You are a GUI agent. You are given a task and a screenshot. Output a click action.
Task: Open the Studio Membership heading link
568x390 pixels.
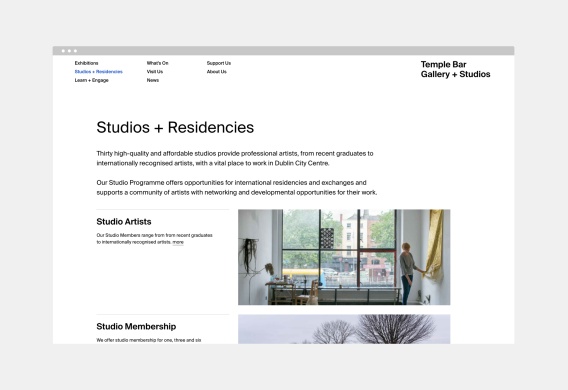(136, 327)
